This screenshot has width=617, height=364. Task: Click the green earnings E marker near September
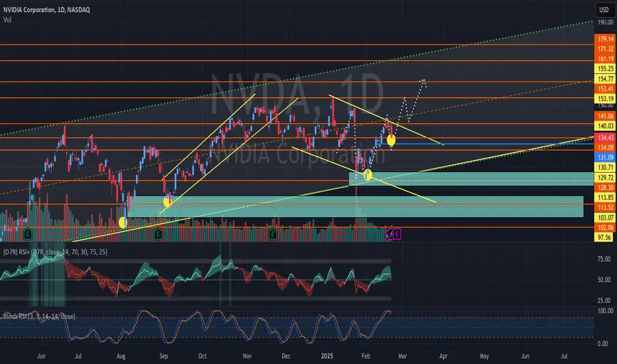(158, 234)
